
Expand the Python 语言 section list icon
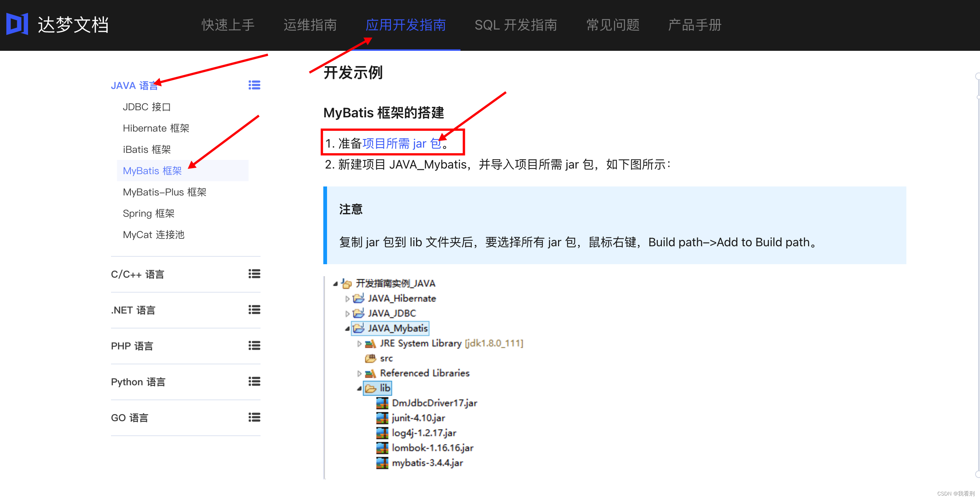[255, 382]
